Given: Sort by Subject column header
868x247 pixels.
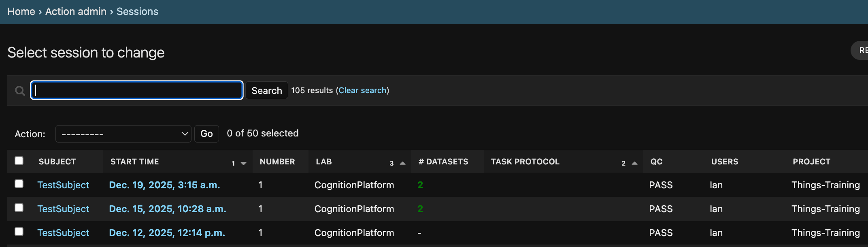Looking at the screenshot, I should tap(57, 162).
